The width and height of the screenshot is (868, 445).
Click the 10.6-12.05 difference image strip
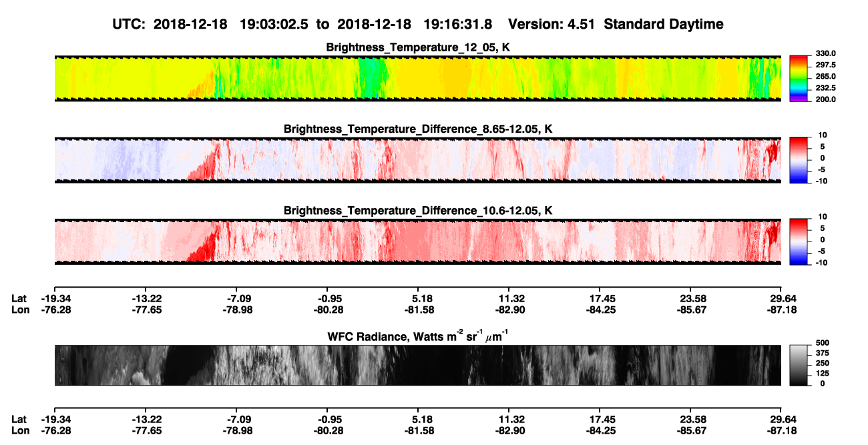pos(418,242)
